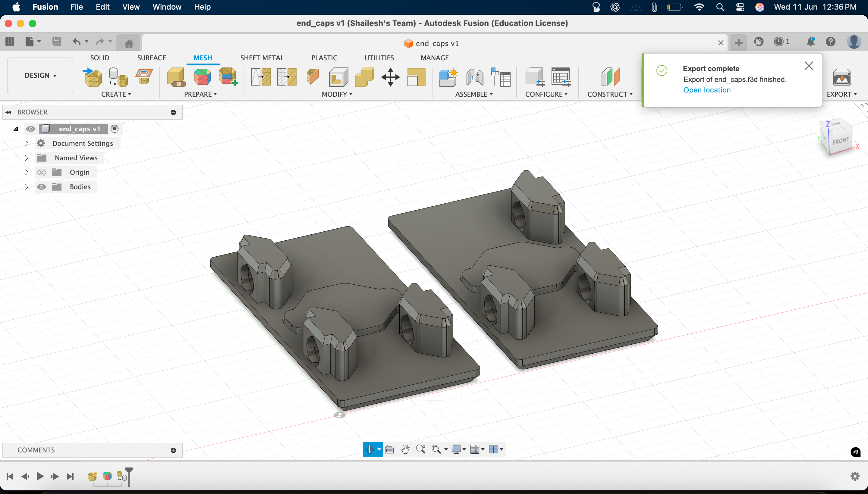
Task: Click the Undo arrow
Action: click(77, 42)
